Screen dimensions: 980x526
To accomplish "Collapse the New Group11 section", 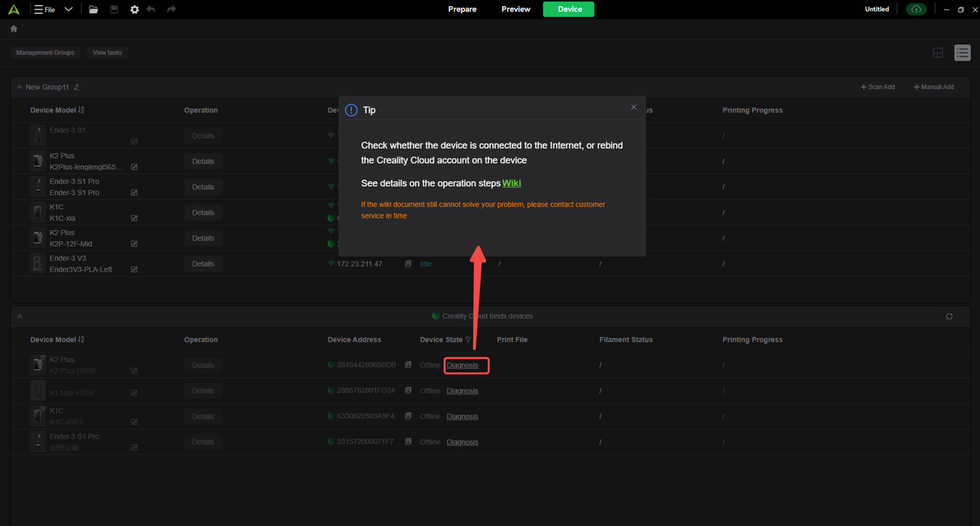I will click(19, 87).
